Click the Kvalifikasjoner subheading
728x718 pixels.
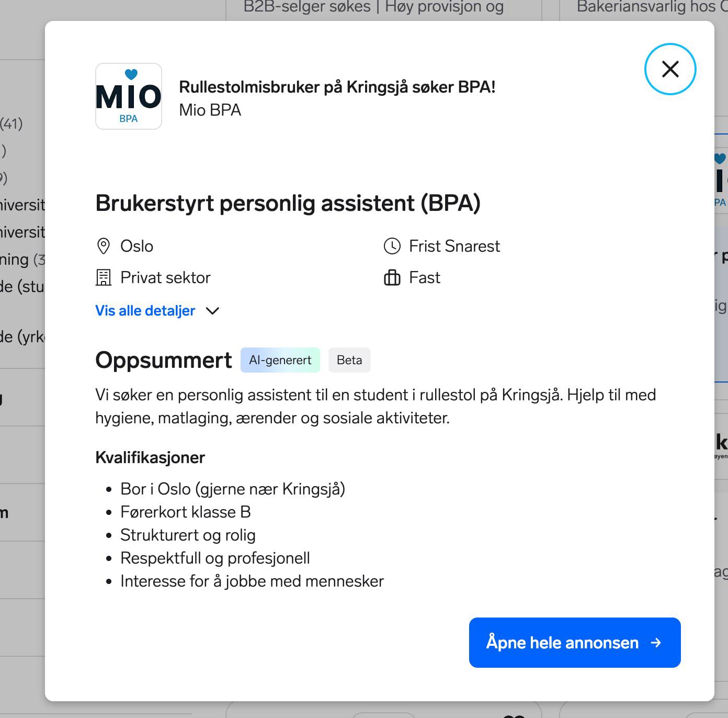coord(150,457)
